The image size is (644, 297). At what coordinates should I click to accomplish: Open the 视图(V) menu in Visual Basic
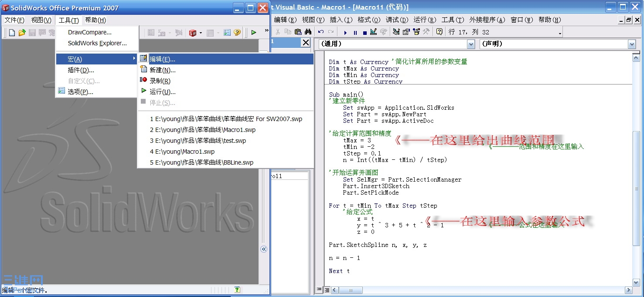coord(313,20)
